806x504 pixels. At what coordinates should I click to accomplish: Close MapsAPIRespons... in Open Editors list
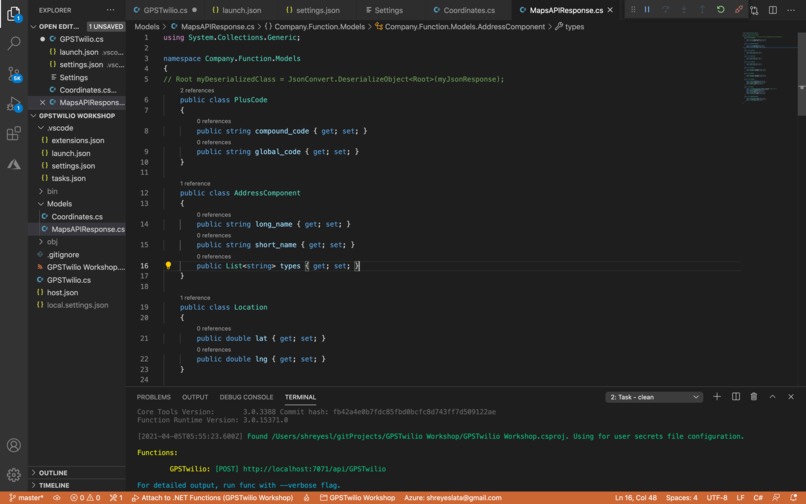point(43,102)
